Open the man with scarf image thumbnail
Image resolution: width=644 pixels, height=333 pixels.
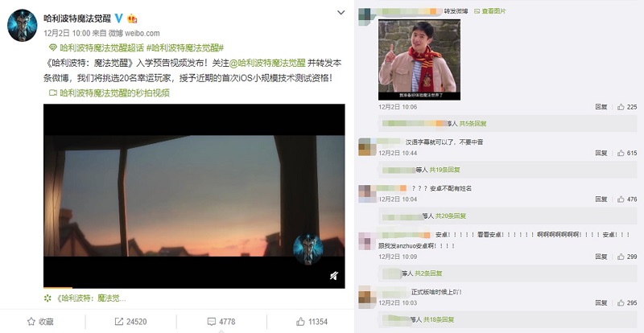(x=419, y=60)
